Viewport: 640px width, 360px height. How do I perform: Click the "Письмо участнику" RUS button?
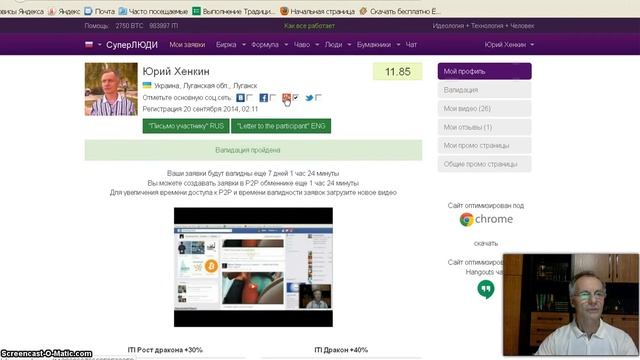pos(186,126)
